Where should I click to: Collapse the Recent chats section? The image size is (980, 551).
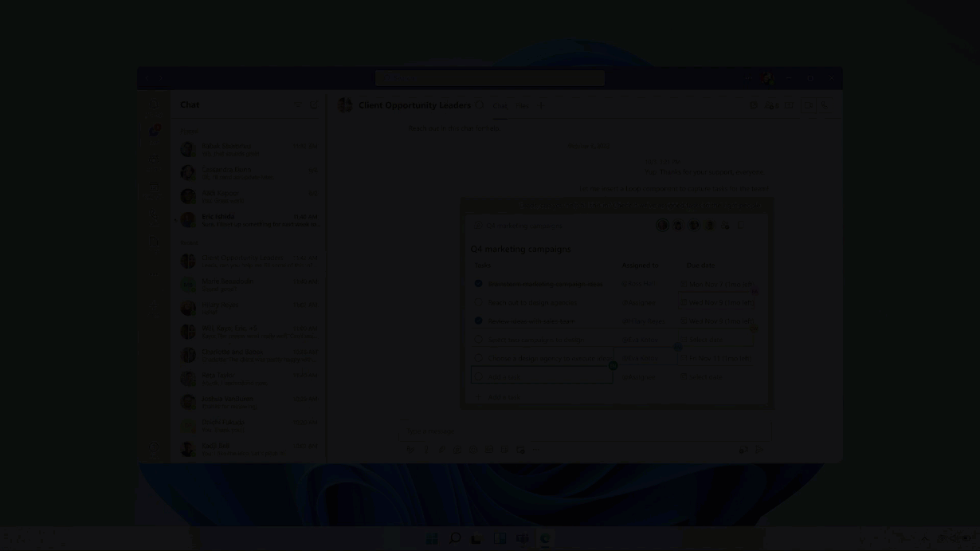click(x=189, y=242)
